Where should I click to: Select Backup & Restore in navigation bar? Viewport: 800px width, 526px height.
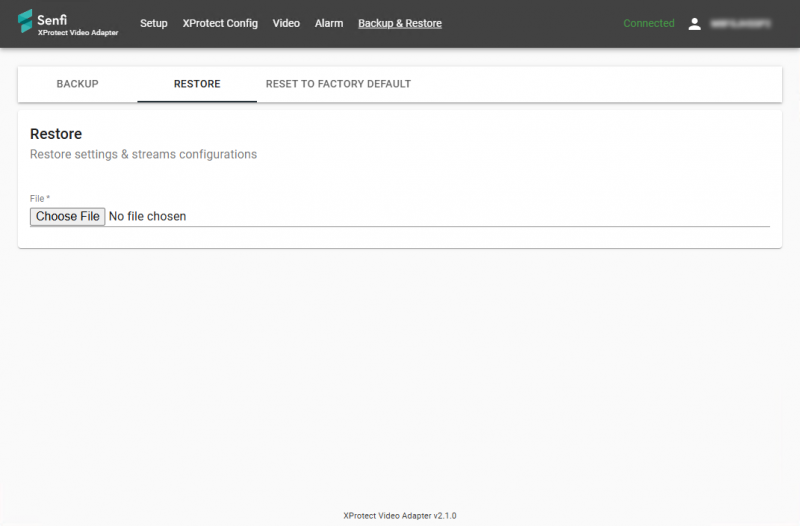click(400, 23)
